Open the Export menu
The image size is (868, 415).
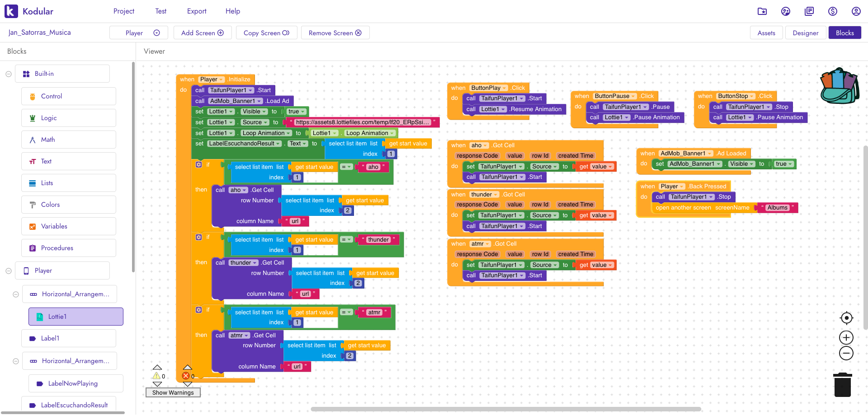(197, 11)
